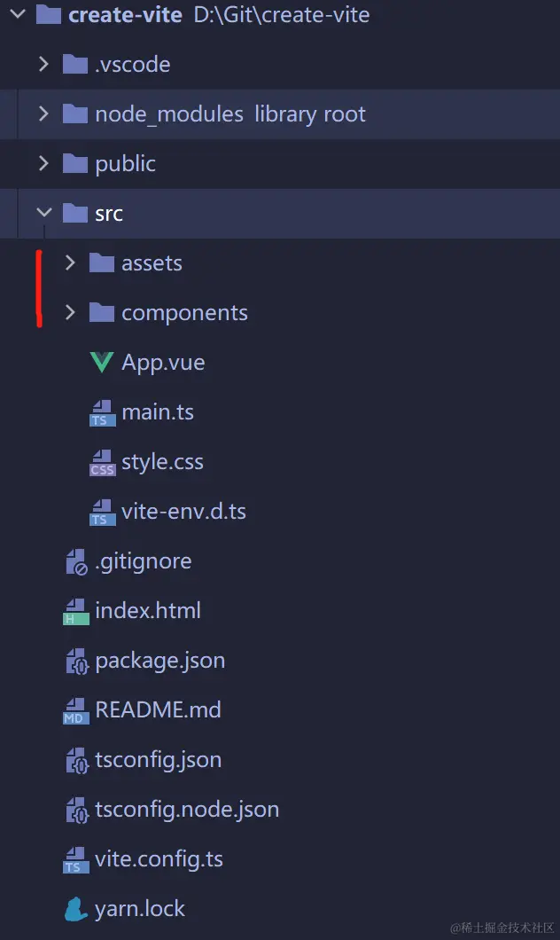The image size is (560, 940).
Task: Click the Markdown icon next to README.md
Action: pos(76,710)
